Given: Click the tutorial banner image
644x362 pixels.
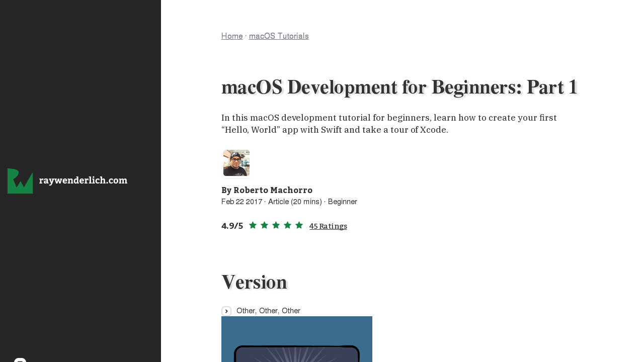Looking at the screenshot, I should (297, 339).
